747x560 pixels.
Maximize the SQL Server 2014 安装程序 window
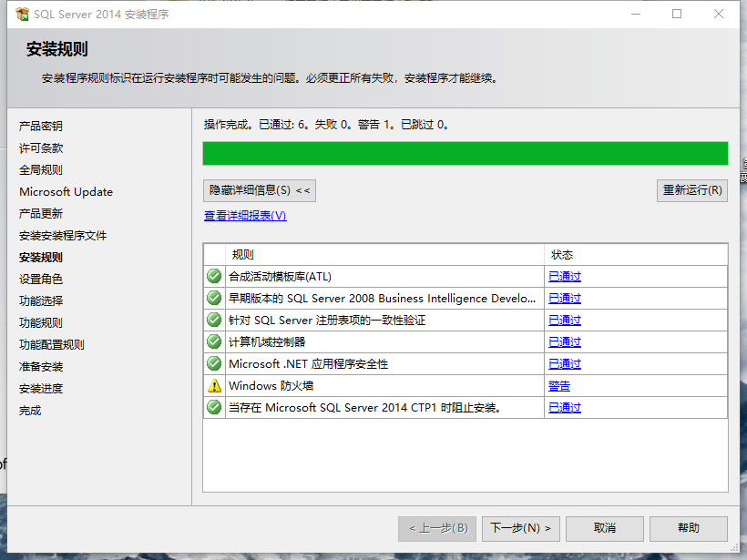click(677, 15)
